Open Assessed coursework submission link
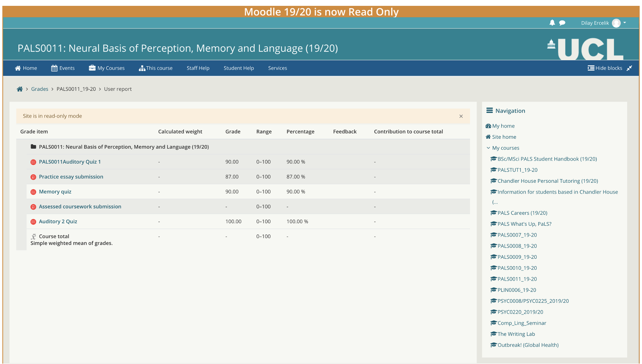Image resolution: width=642 pixels, height=364 pixels. [80, 207]
